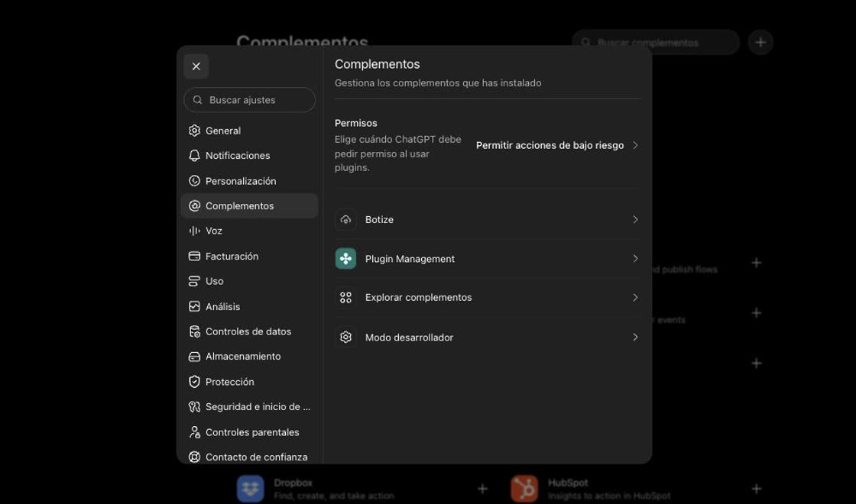Click the Facturación card icon
The width and height of the screenshot is (856, 504).
[x=194, y=256]
